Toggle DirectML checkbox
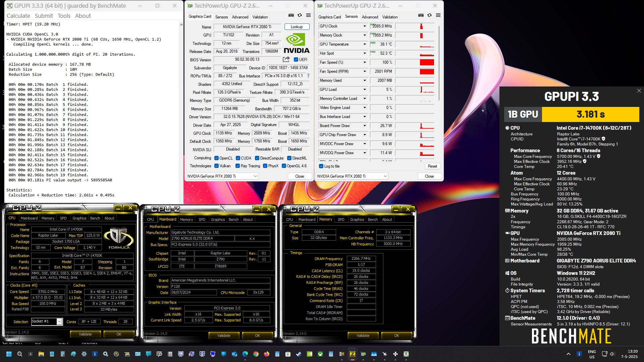This screenshot has width=644, height=362. click(289, 158)
